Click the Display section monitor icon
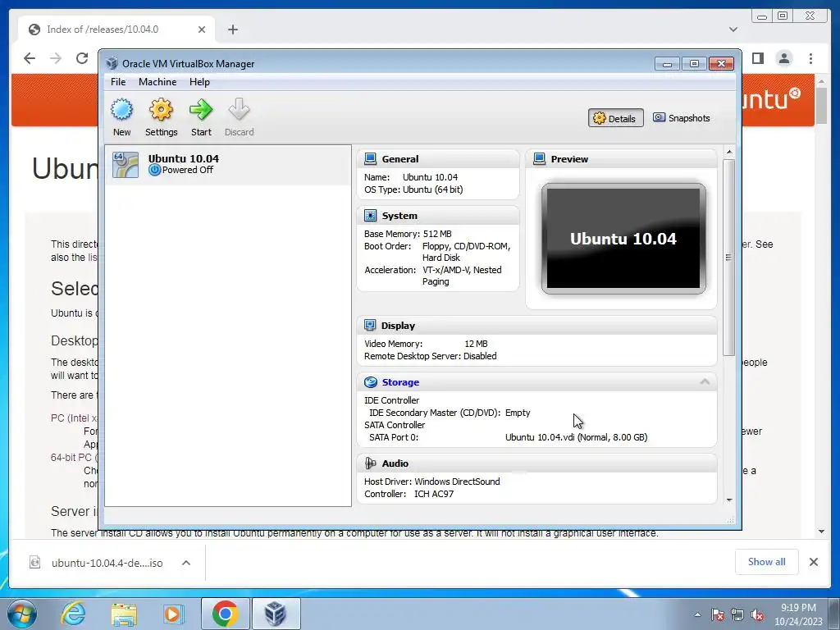Screen dimensions: 840x630 click(370, 325)
